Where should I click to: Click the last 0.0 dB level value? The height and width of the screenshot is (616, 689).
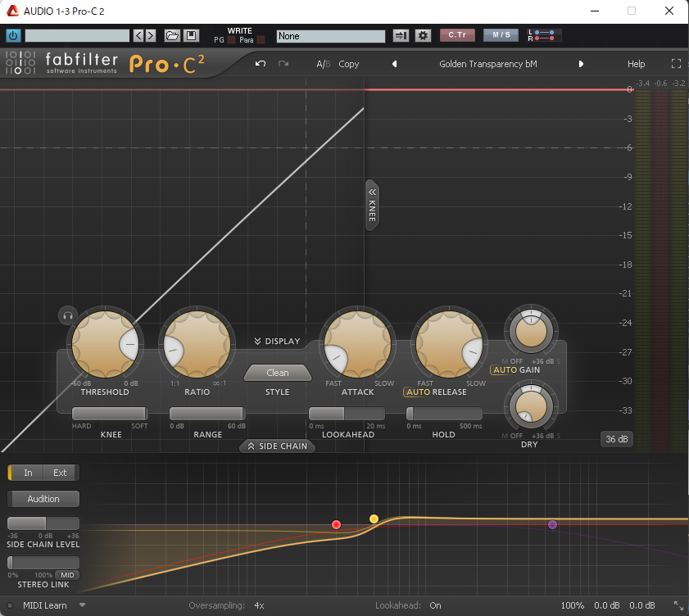[x=642, y=605]
